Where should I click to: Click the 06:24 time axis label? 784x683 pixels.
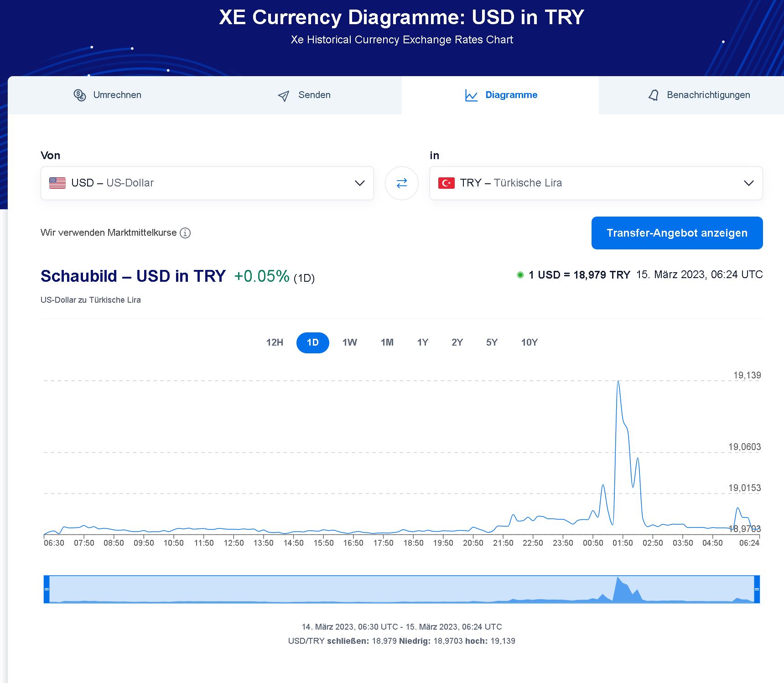point(749,543)
